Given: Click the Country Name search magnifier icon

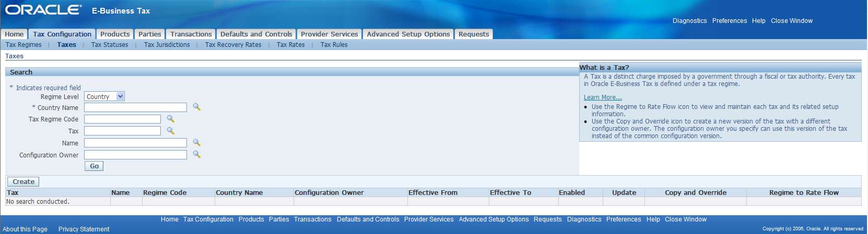Looking at the screenshot, I should (x=196, y=107).
